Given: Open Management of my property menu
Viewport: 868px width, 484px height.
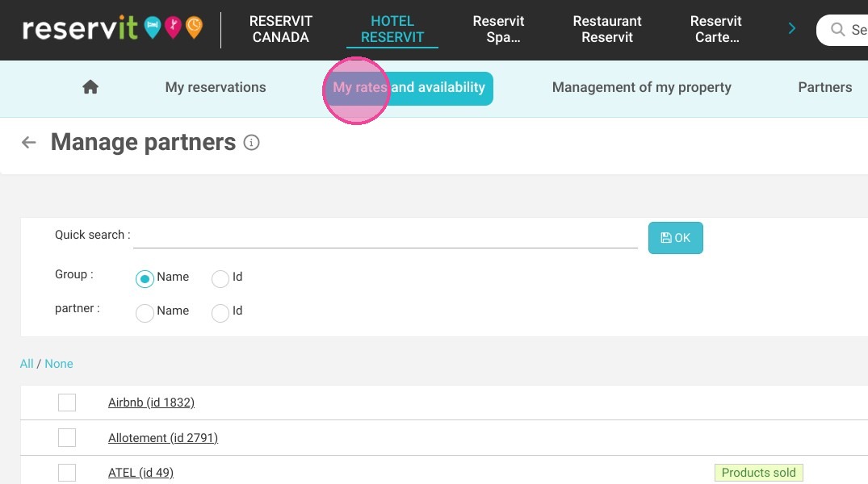Looking at the screenshot, I should (642, 87).
